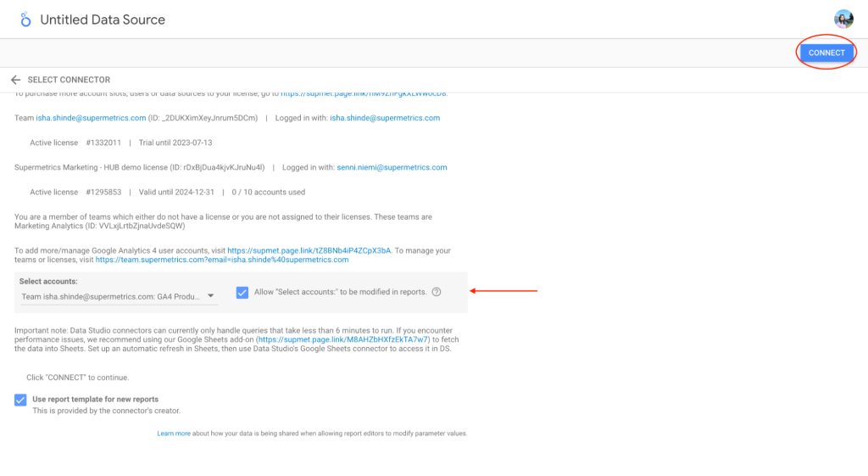Click the Select accounts: label
Screen dimensions: 868x476
[48, 282]
